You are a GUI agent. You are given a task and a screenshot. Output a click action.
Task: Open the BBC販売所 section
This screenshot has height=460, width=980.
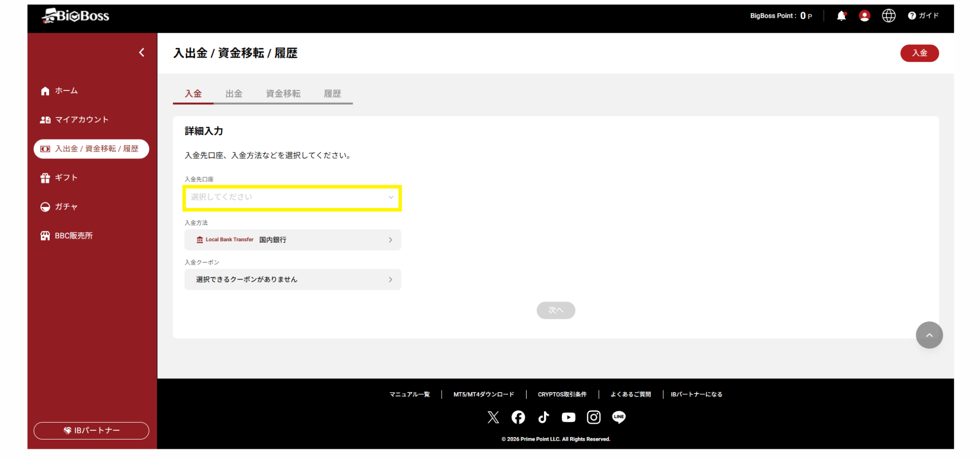[73, 235]
